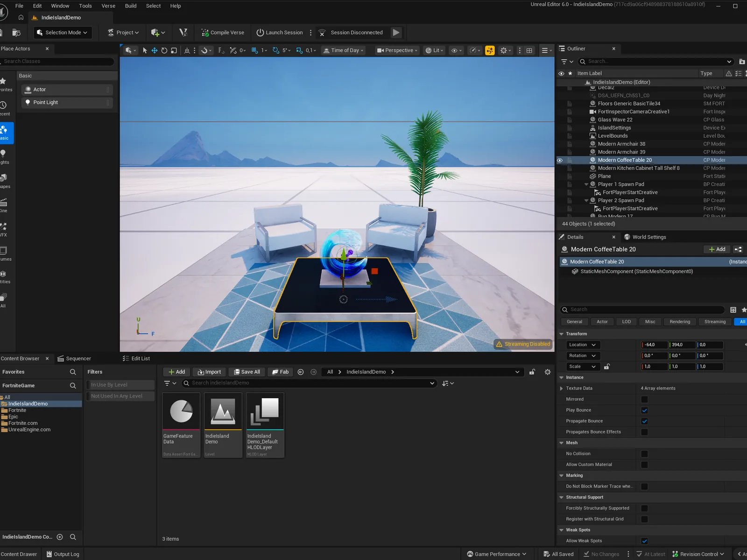The image size is (747, 560).
Task: Open the Tools menu
Action: [x=85, y=6]
